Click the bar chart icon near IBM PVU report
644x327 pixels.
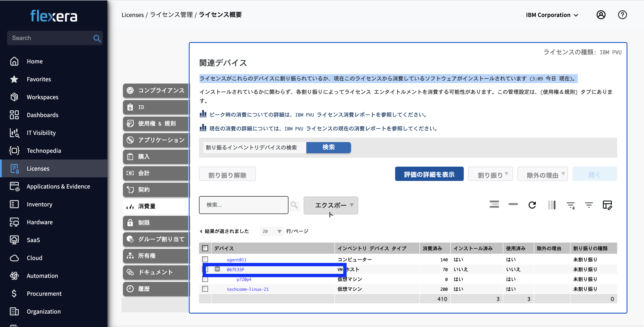click(x=203, y=114)
